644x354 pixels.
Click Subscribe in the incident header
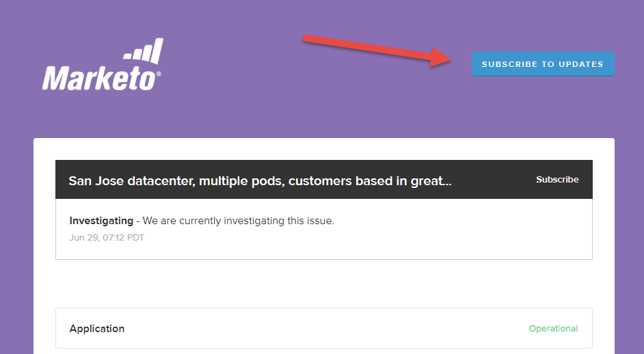coord(557,180)
